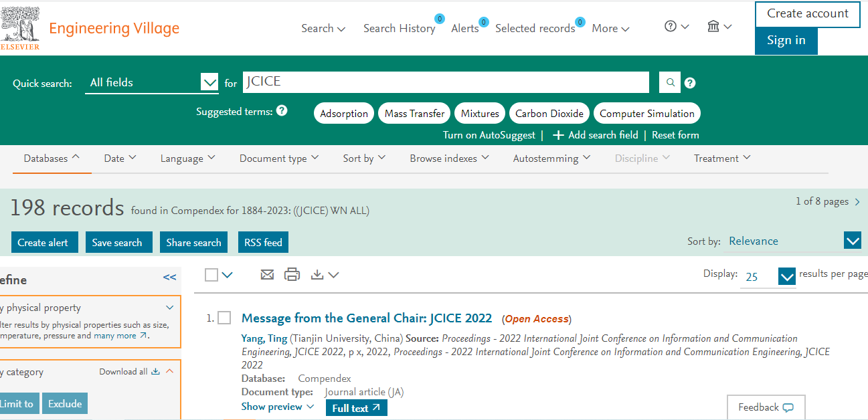Click the Reset form link
Viewport: 868px width, 420px height.
coord(675,135)
